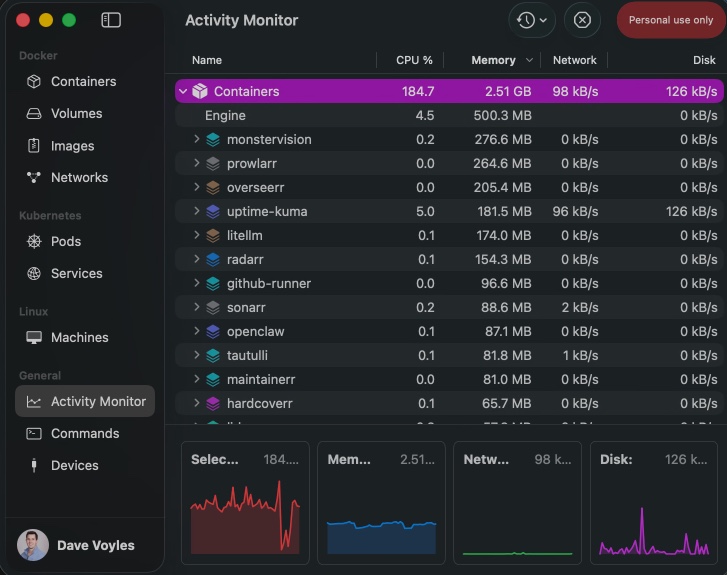Sort by the Network column header
This screenshot has width=727, height=575.
[574, 60]
